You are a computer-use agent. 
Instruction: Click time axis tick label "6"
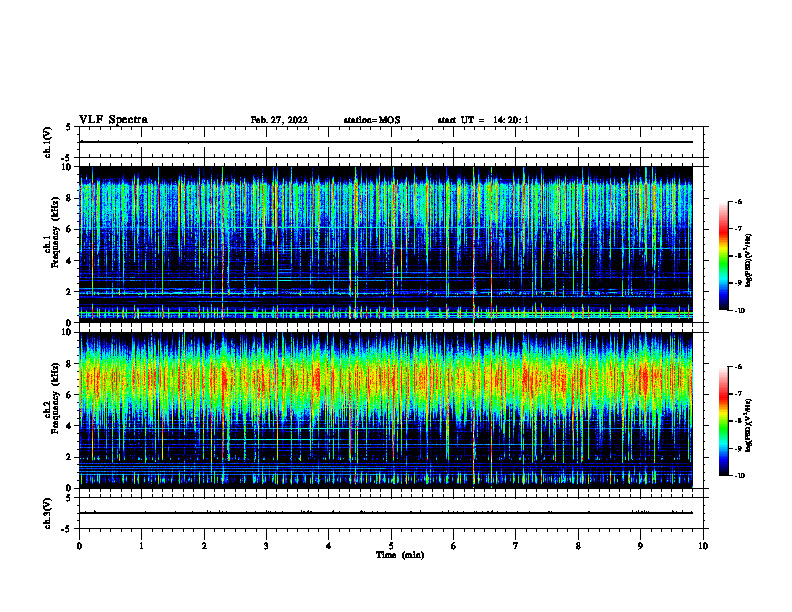[x=454, y=546]
